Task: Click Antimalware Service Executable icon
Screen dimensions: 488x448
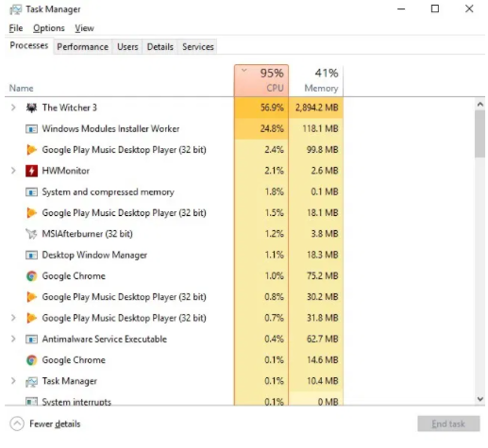Action: (x=31, y=340)
